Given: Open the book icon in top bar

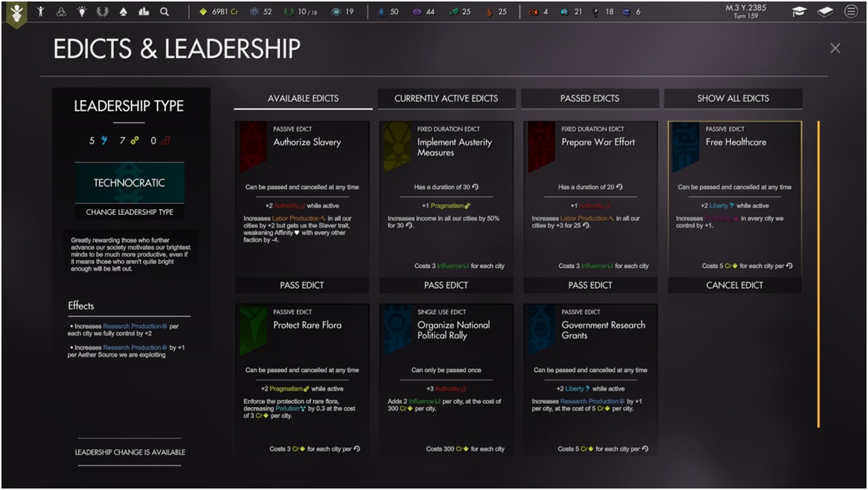Looking at the screenshot, I should point(825,12).
